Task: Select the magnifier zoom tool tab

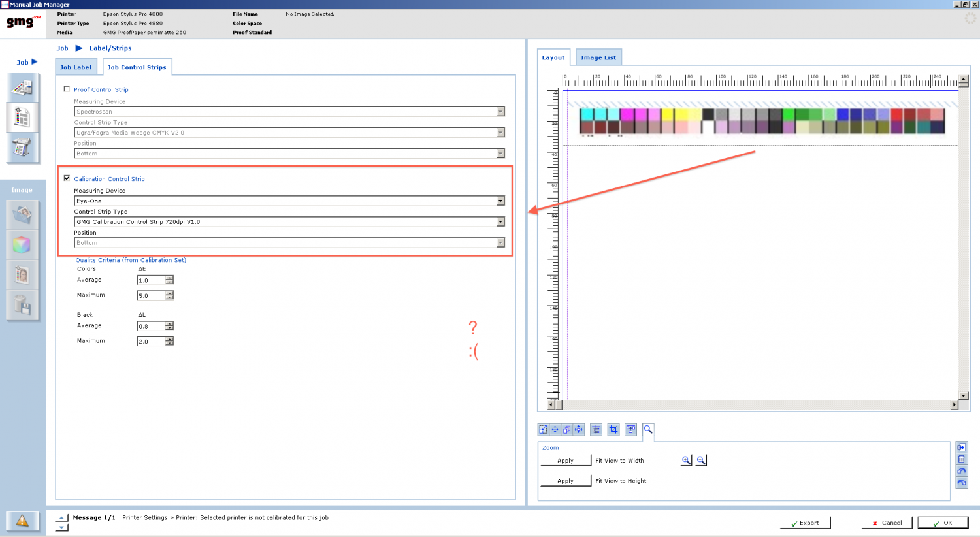Action: pyautogui.click(x=647, y=429)
